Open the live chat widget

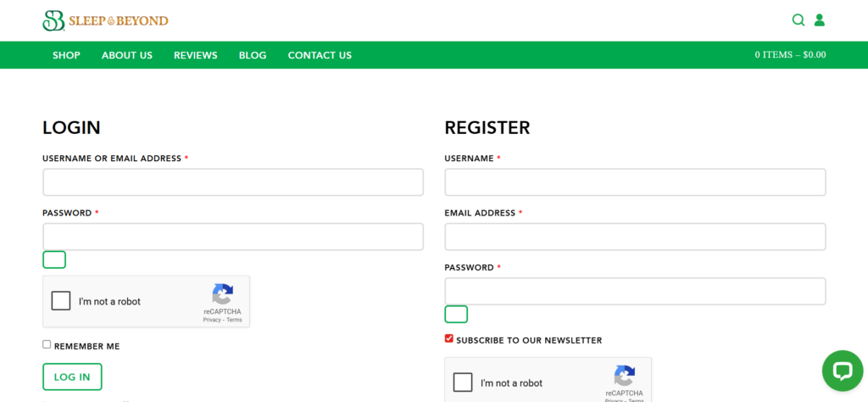842,371
